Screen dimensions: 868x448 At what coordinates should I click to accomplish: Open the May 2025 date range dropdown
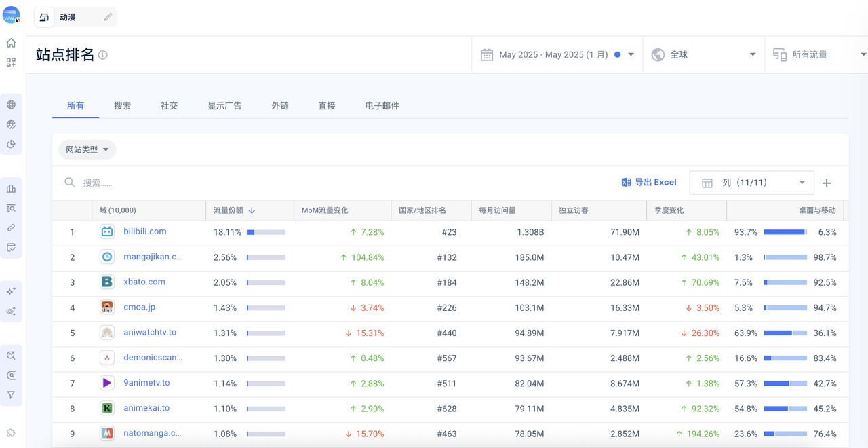coord(557,55)
